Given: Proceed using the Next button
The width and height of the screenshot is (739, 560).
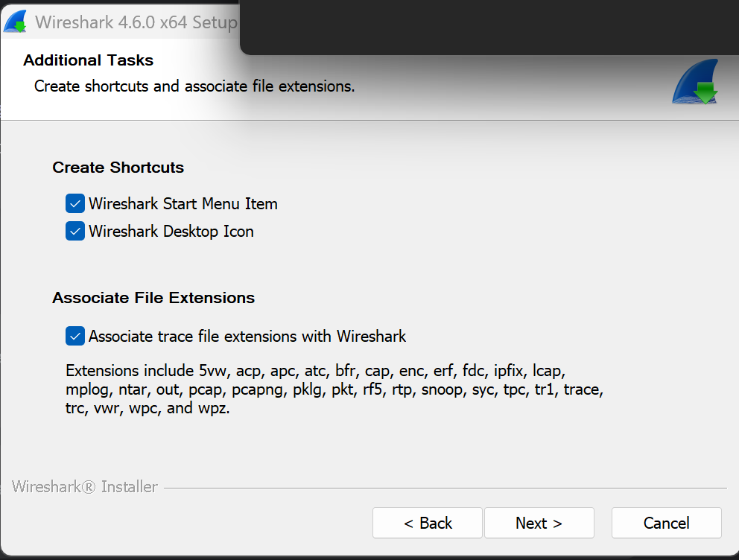Looking at the screenshot, I should pos(539,523).
